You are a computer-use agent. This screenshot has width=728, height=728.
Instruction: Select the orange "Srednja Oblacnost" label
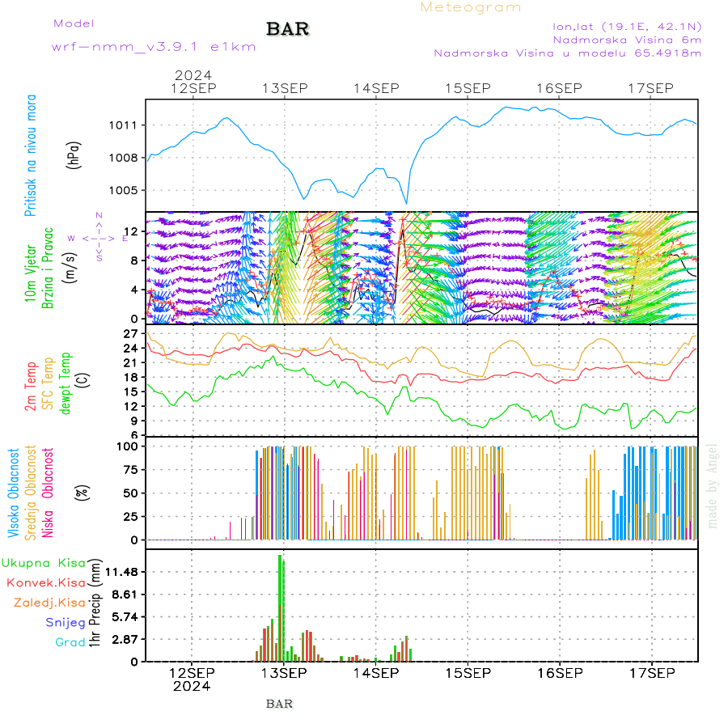coord(31,493)
